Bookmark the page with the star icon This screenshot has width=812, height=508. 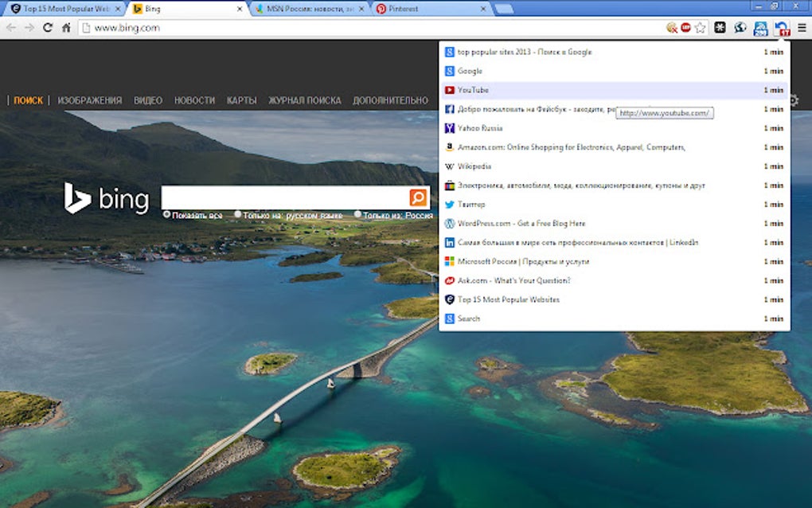tap(701, 28)
